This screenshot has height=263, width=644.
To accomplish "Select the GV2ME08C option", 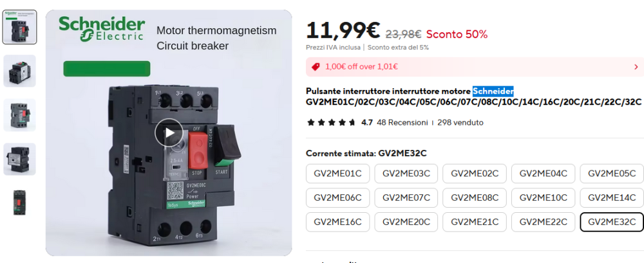I will (x=475, y=197).
